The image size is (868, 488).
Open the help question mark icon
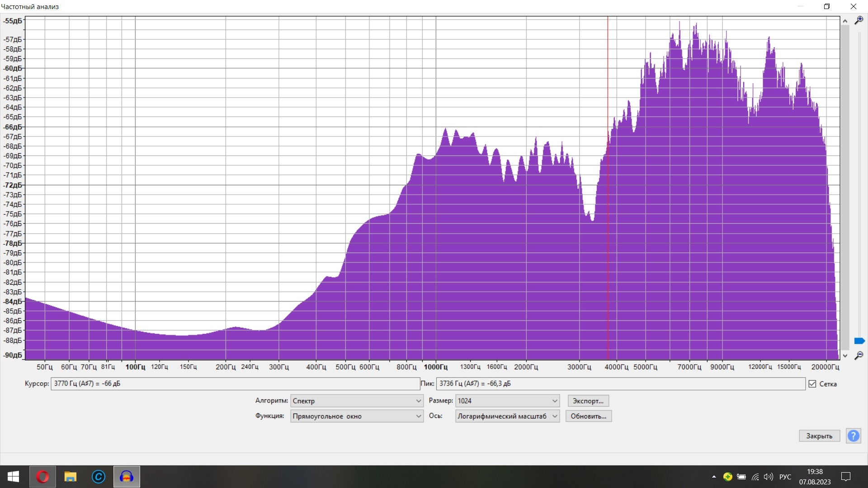853,436
